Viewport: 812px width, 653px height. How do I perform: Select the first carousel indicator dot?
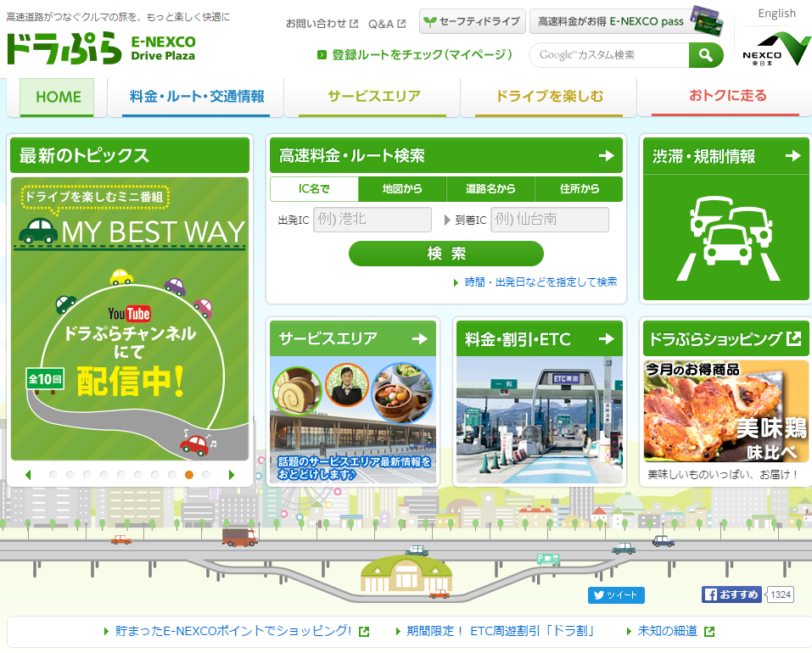pyautogui.click(x=53, y=475)
